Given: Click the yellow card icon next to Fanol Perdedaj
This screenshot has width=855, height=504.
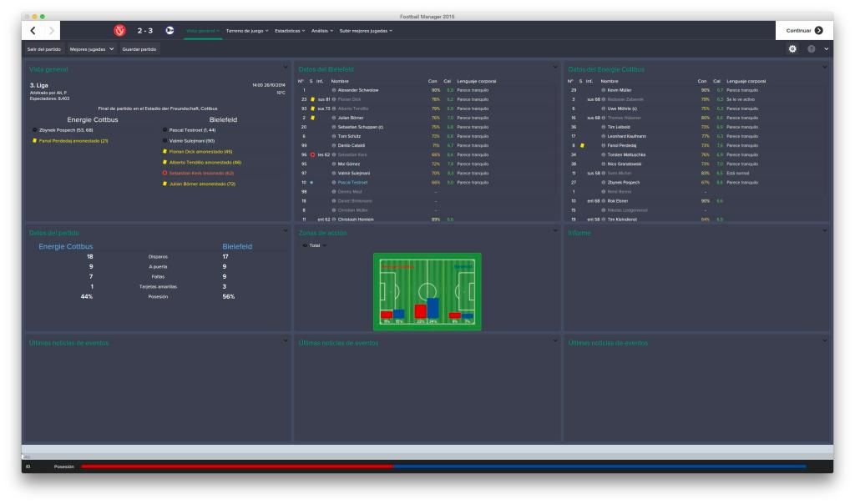Looking at the screenshot, I should (582, 145).
